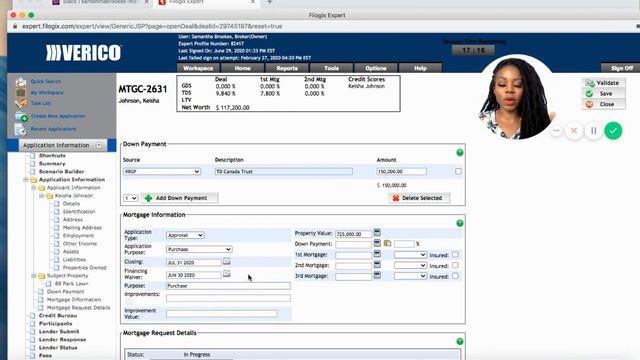Click Add Down Payment button
The height and width of the screenshot is (360, 640).
tap(180, 198)
